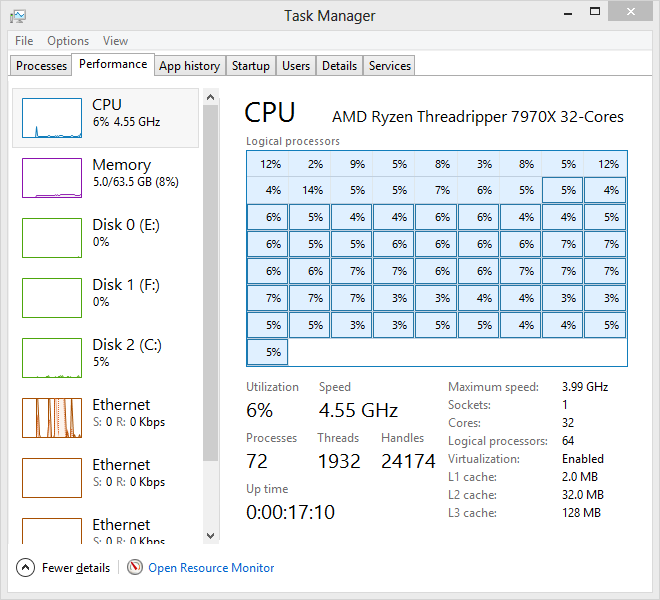Click the sidebar scrollbar down arrow
Screen dimensions: 660x600
[210, 535]
